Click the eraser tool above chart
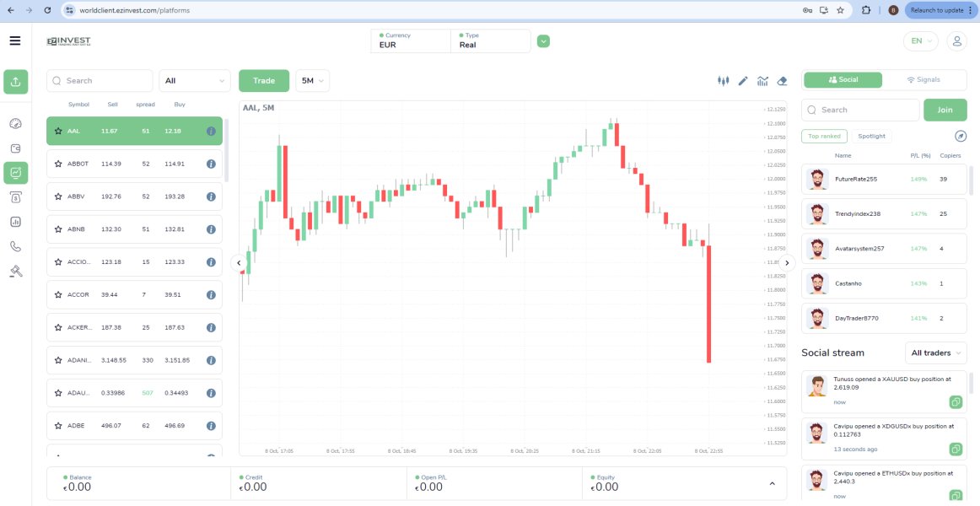Viewport: 980px width, 506px height. coord(782,81)
